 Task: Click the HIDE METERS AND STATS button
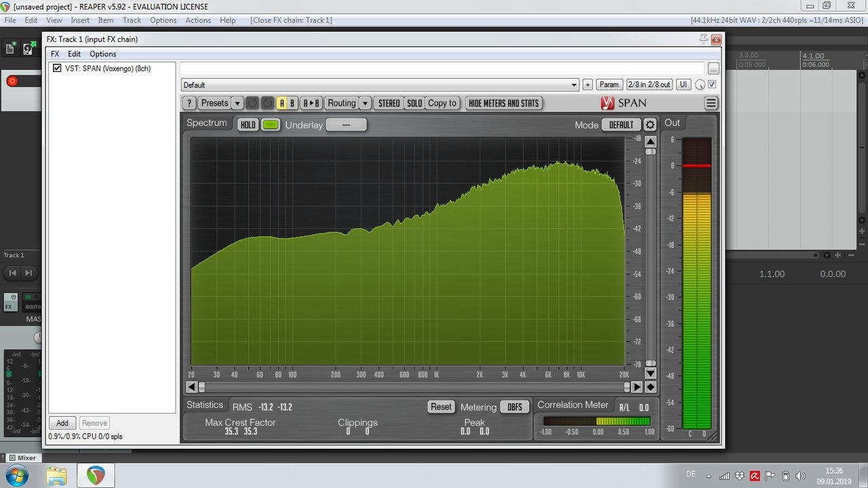tap(504, 103)
